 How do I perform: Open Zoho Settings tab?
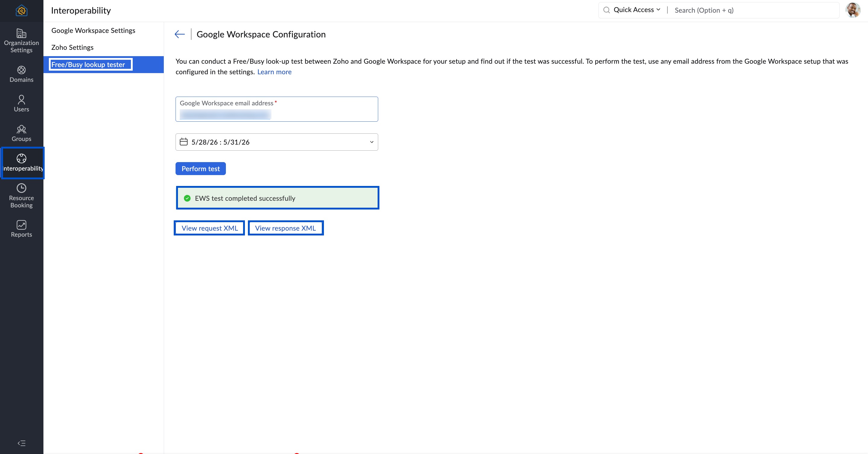72,47
